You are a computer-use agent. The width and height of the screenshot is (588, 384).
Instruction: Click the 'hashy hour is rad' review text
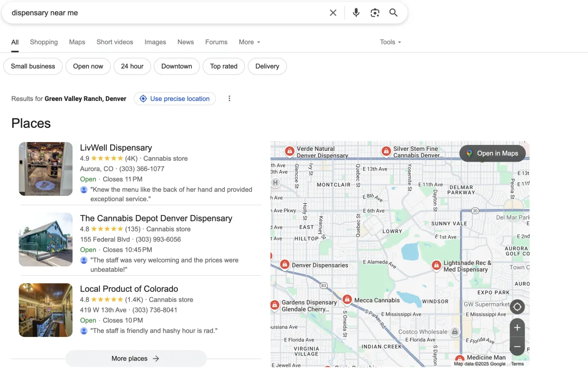point(154,331)
